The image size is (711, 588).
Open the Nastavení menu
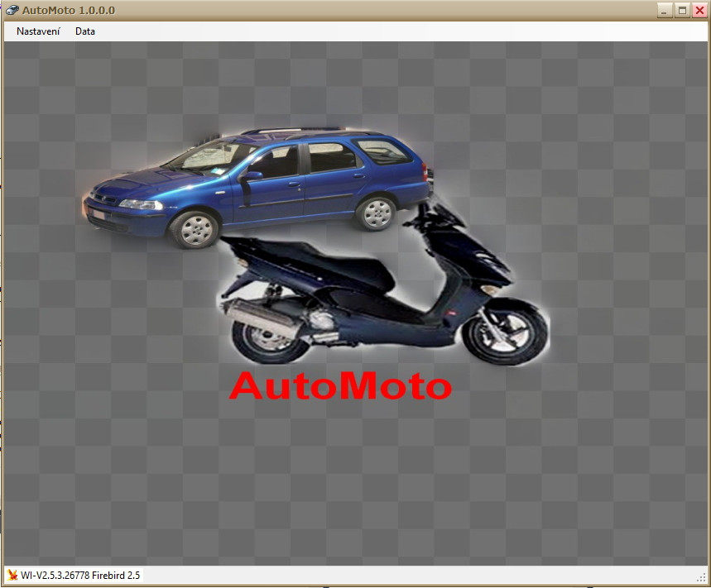(x=38, y=31)
